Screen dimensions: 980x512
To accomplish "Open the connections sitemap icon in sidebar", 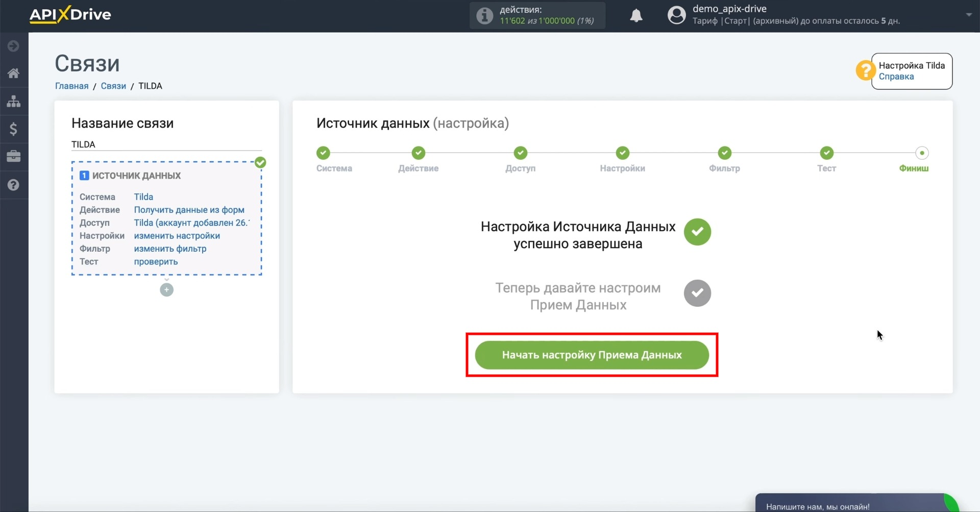I will point(14,101).
